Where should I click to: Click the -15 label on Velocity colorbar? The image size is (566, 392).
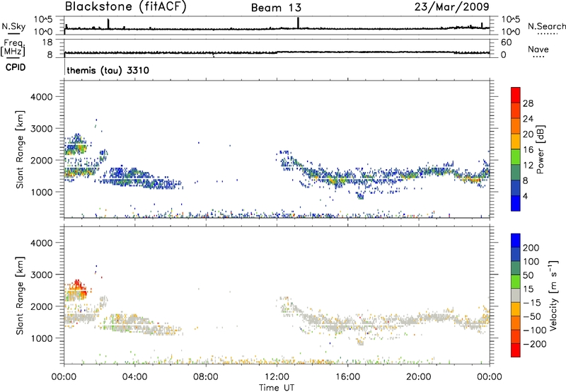[532, 302]
